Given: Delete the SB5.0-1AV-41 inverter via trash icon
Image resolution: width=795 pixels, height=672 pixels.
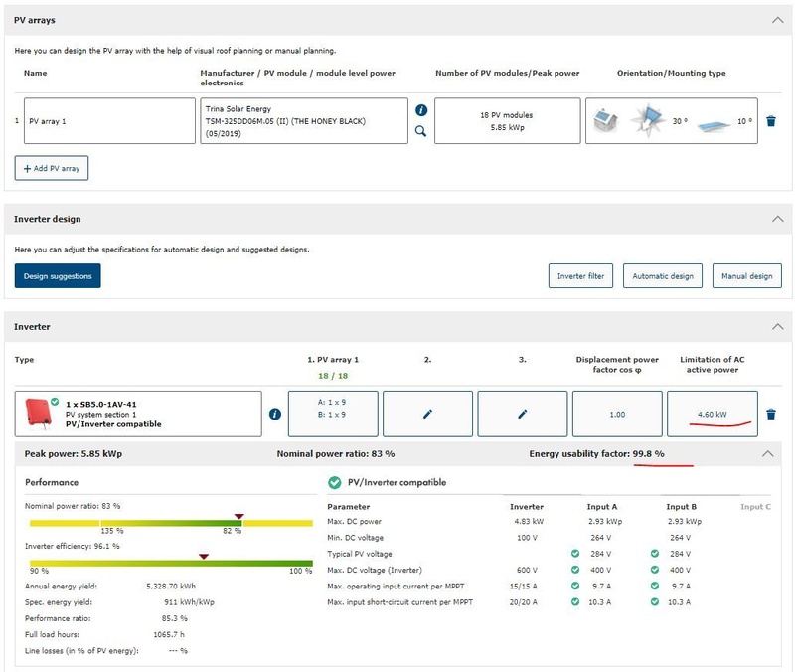Looking at the screenshot, I should [771, 414].
